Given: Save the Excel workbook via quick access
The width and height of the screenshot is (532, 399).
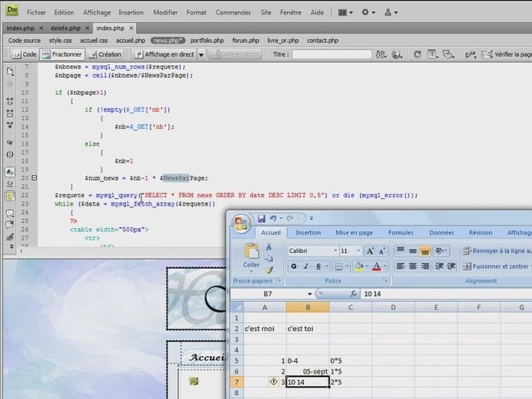Looking at the screenshot, I should pyautogui.click(x=261, y=218).
